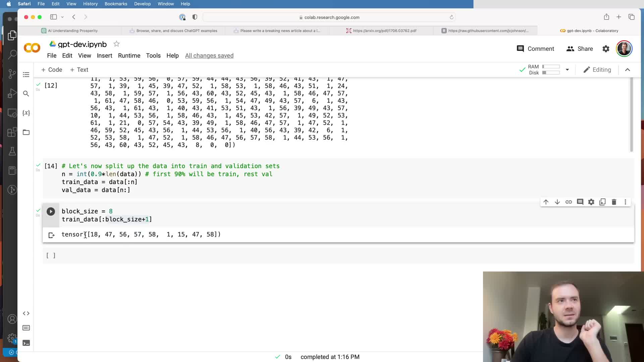Viewport: 644px width, 362px height.
Task: Move cell up with arrow icon
Action: click(546, 202)
